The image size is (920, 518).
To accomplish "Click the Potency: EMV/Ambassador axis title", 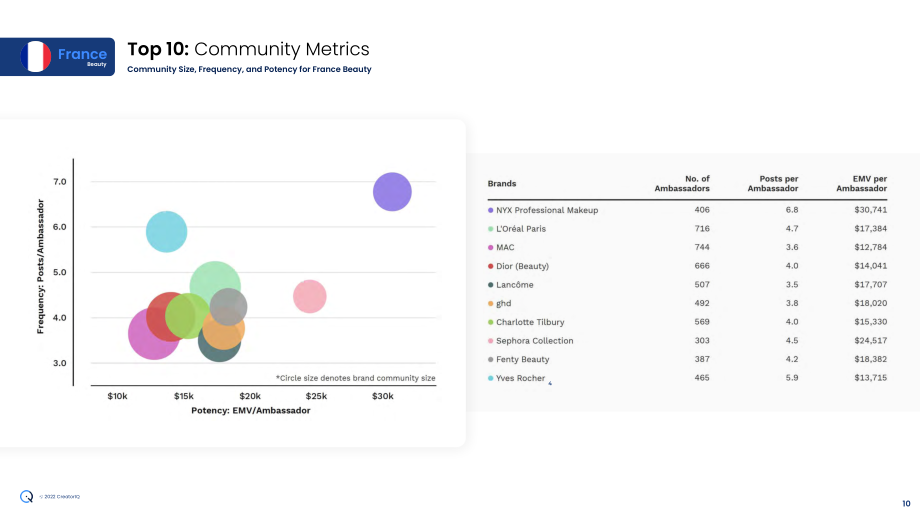I will coord(251,411).
